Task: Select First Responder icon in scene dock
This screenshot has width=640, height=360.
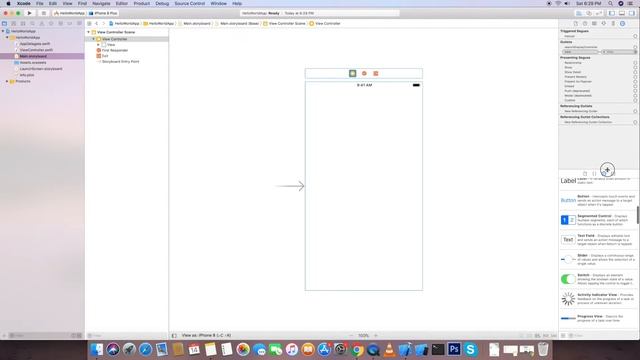Action: point(364,73)
